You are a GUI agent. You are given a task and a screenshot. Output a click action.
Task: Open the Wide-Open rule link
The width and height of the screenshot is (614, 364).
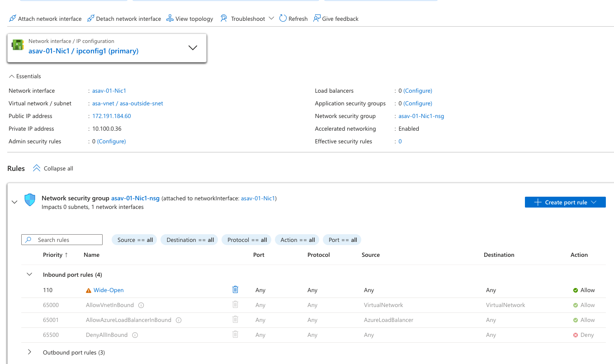pos(109,290)
